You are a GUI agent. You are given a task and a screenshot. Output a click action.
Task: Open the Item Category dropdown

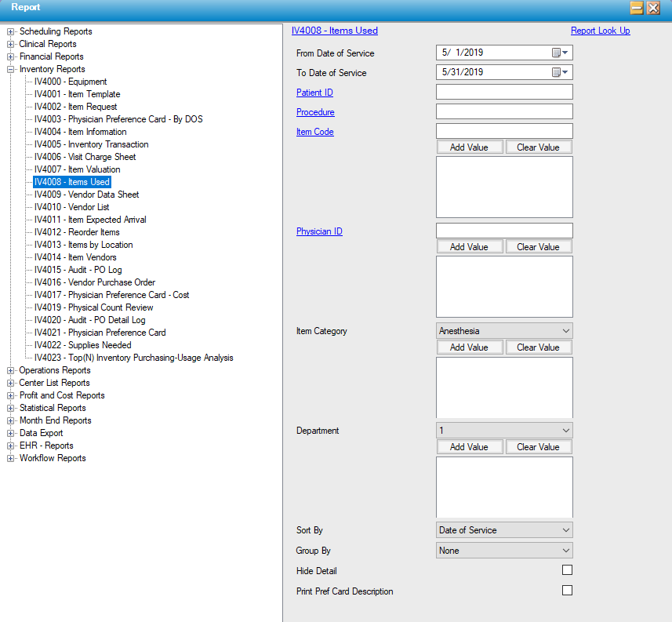[x=566, y=331]
